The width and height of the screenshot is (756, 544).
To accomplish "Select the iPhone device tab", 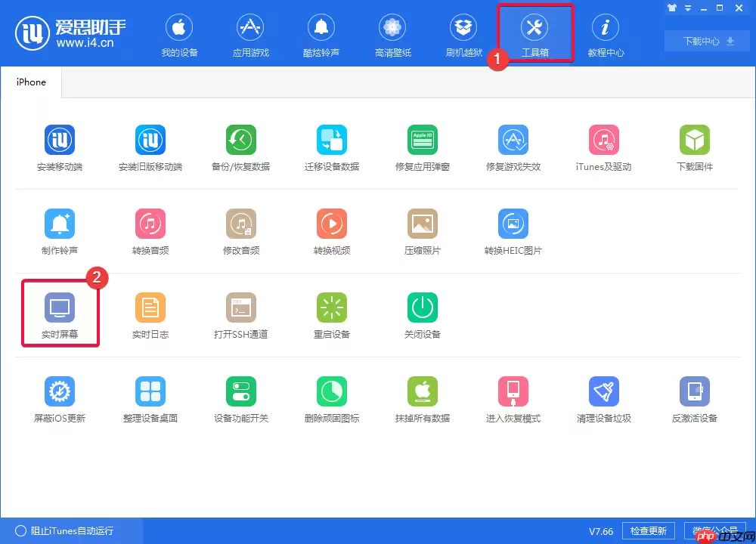I will [31, 82].
